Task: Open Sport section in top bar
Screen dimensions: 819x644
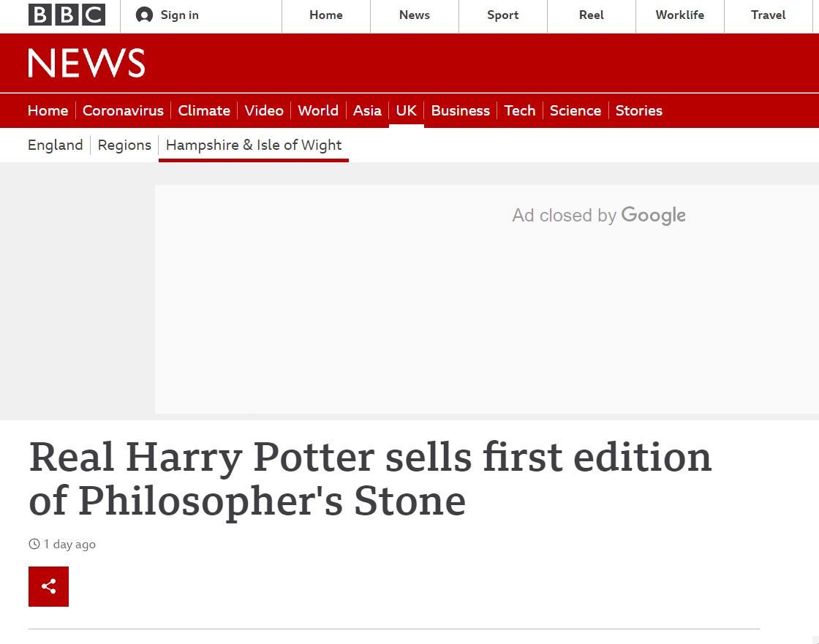Action: (503, 15)
